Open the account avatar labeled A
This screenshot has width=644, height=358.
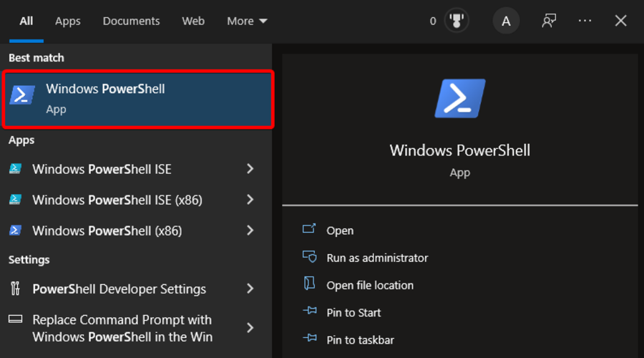(x=506, y=21)
